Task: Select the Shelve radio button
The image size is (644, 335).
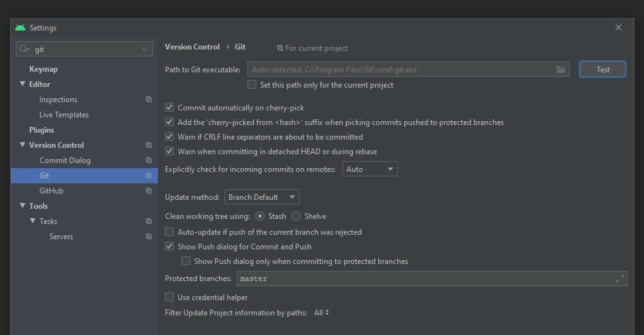Action: 296,216
